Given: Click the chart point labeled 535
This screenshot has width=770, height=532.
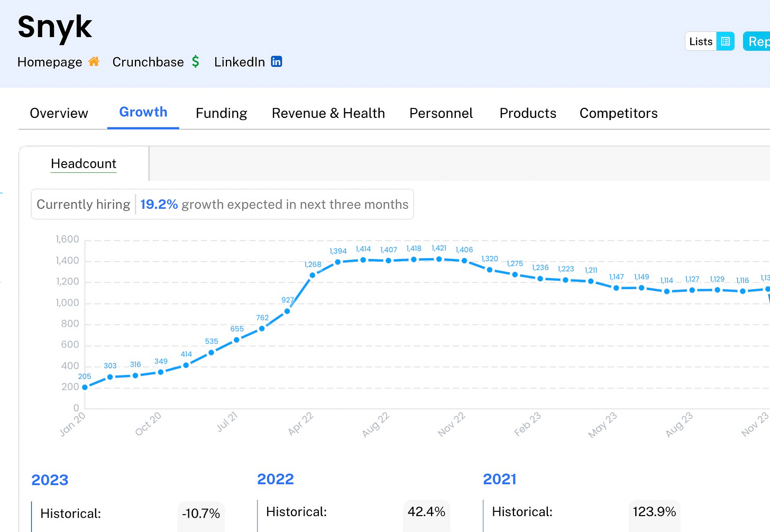Looking at the screenshot, I should 211,353.
